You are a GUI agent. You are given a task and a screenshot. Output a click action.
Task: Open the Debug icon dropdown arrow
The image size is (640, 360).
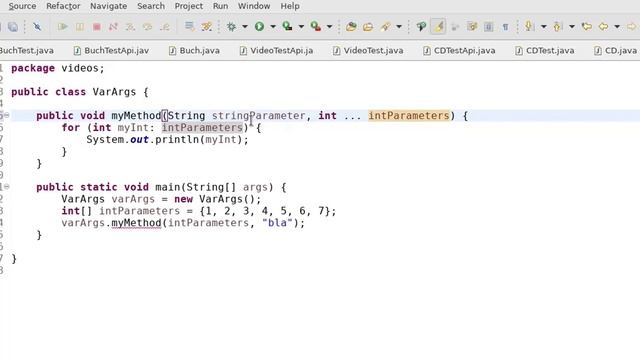[244, 27]
